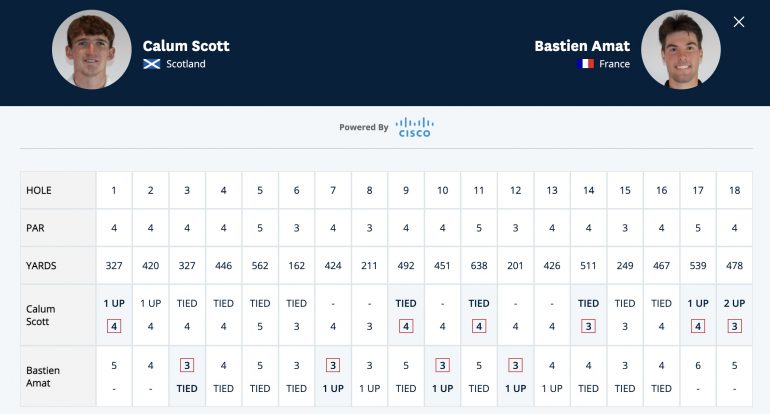Click Bastien Amat's boxed 3 on hole 7
Image resolution: width=770 pixels, height=414 pixels.
click(x=333, y=365)
